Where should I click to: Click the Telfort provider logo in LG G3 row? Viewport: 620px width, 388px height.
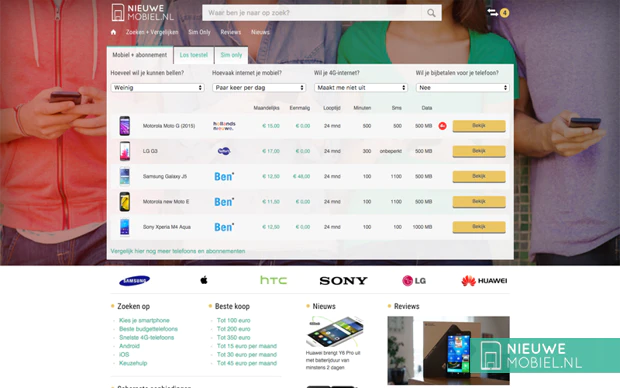[224, 151]
